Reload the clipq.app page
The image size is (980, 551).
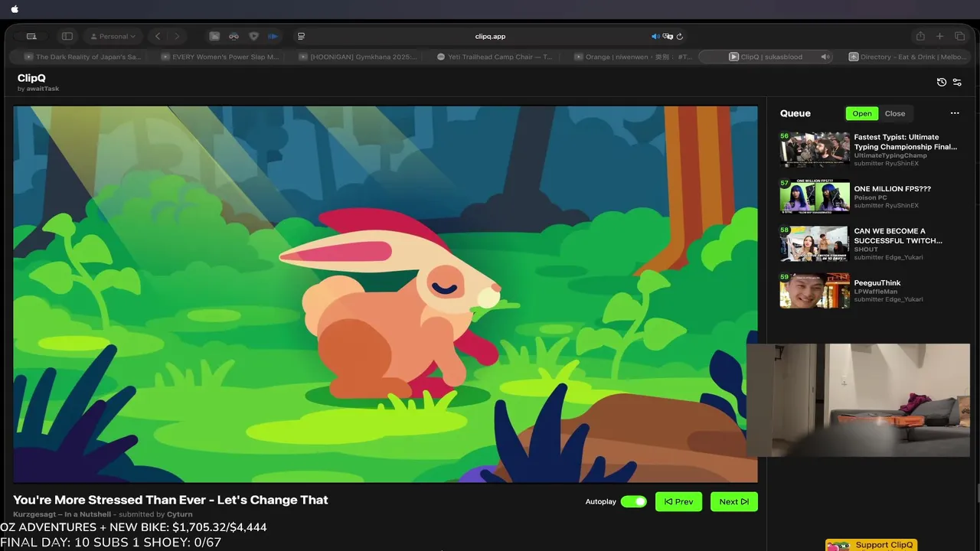680,36
